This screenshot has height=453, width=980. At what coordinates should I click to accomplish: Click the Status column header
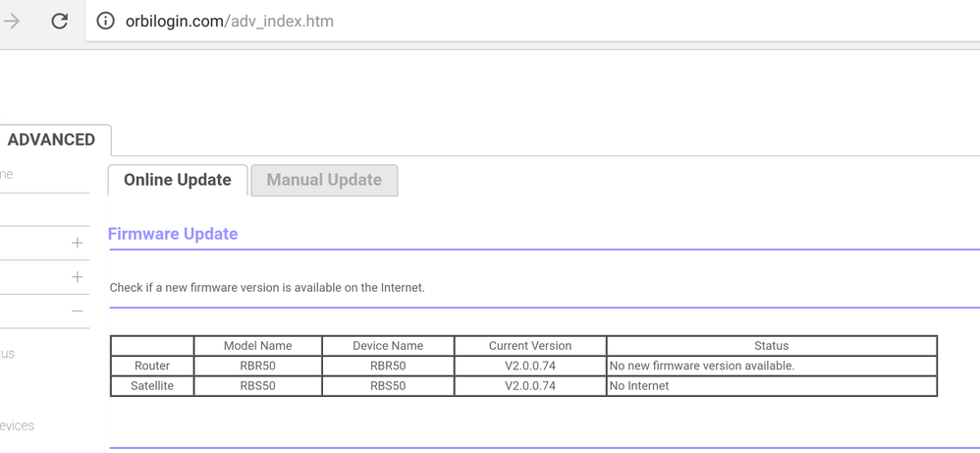(x=771, y=346)
